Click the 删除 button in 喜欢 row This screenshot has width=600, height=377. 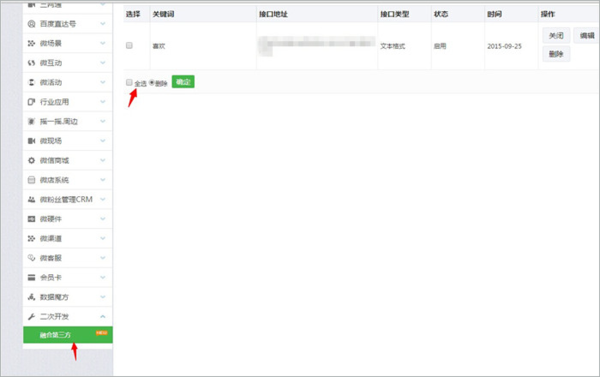tap(556, 54)
